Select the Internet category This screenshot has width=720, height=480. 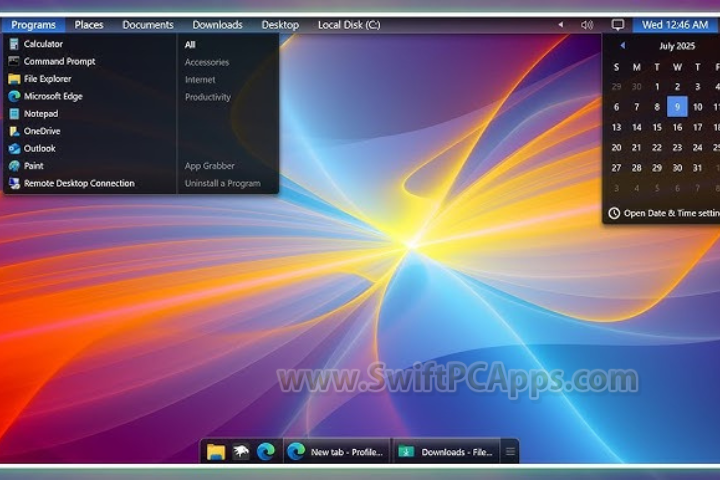pos(200,80)
